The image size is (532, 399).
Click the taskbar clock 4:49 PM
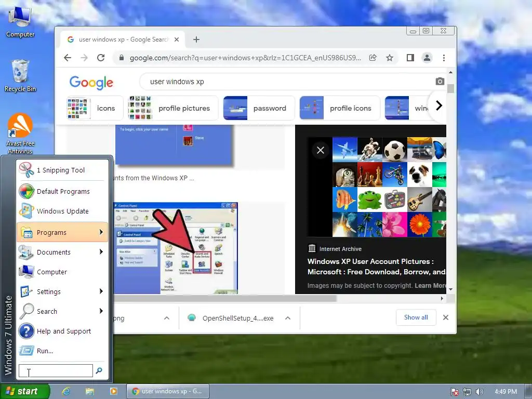[x=506, y=392]
